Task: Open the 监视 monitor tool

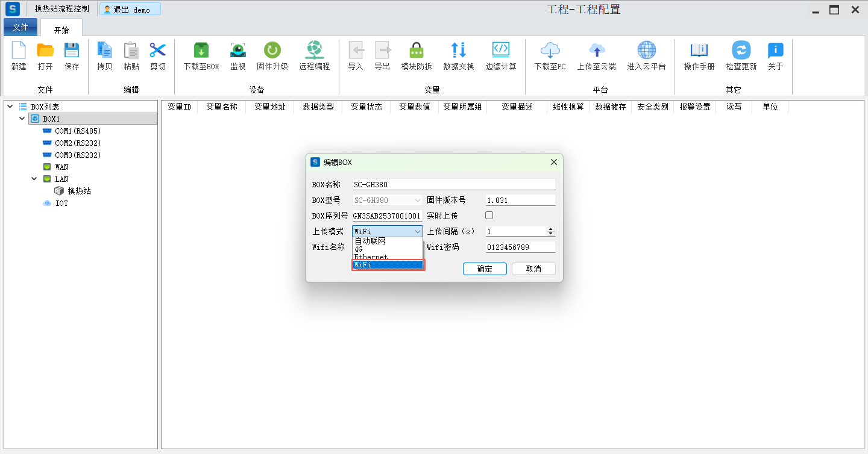Action: pyautogui.click(x=238, y=51)
